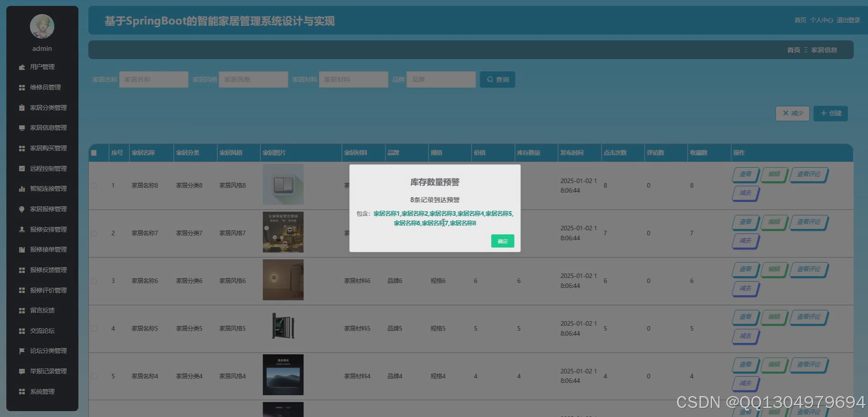This screenshot has height=417, width=868.
Task: Click the 举报记录管理 chat icon
Action: coord(22,371)
